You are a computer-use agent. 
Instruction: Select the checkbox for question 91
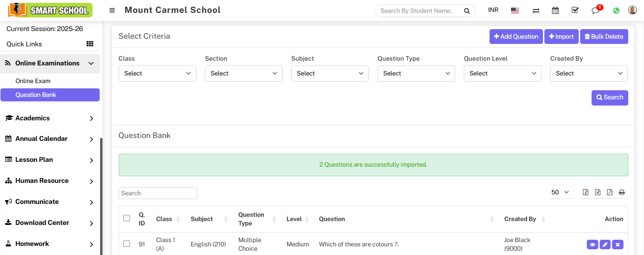(x=127, y=244)
